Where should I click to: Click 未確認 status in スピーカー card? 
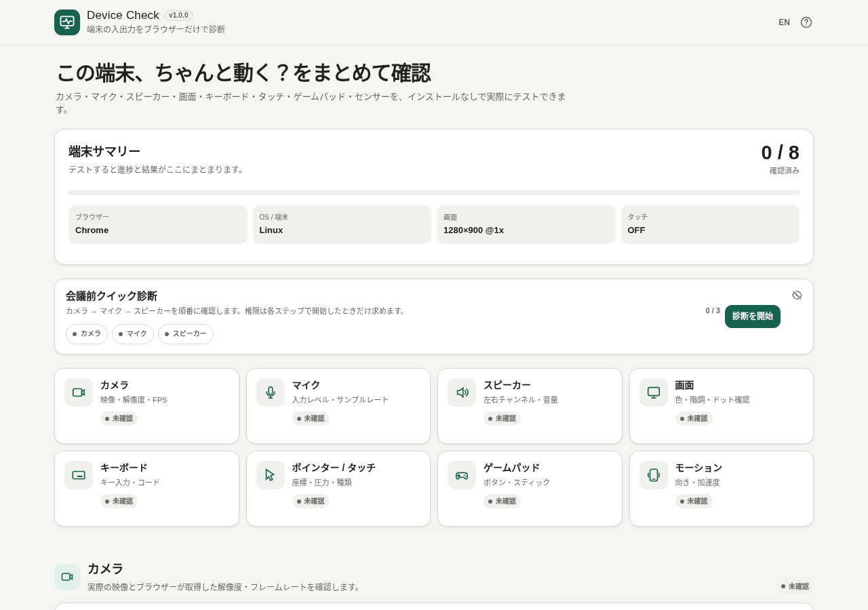(x=502, y=418)
